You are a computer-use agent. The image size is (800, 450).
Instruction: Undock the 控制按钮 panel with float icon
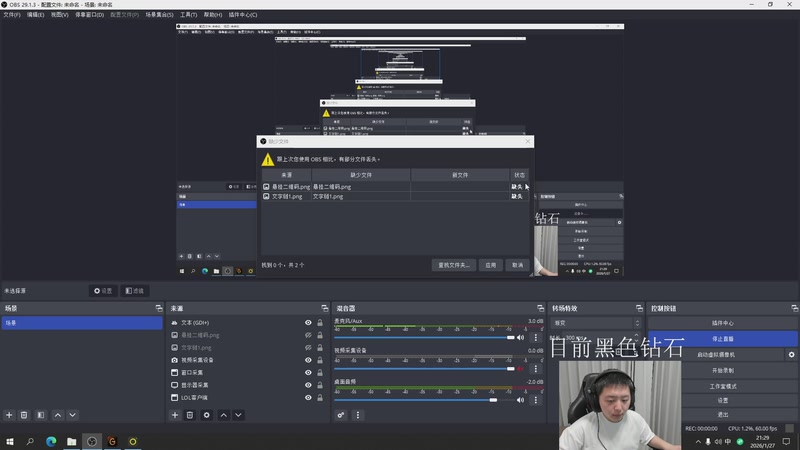794,308
